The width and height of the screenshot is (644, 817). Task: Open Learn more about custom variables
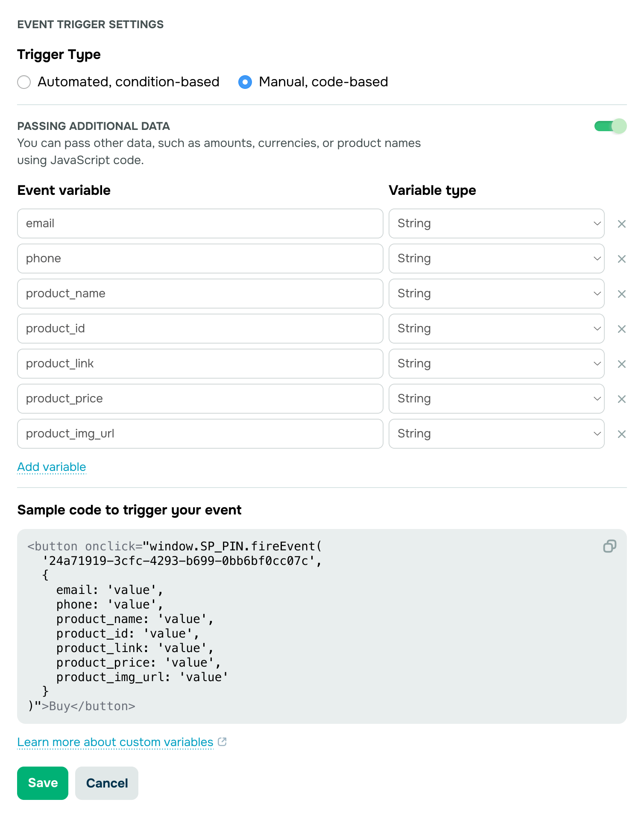115,742
